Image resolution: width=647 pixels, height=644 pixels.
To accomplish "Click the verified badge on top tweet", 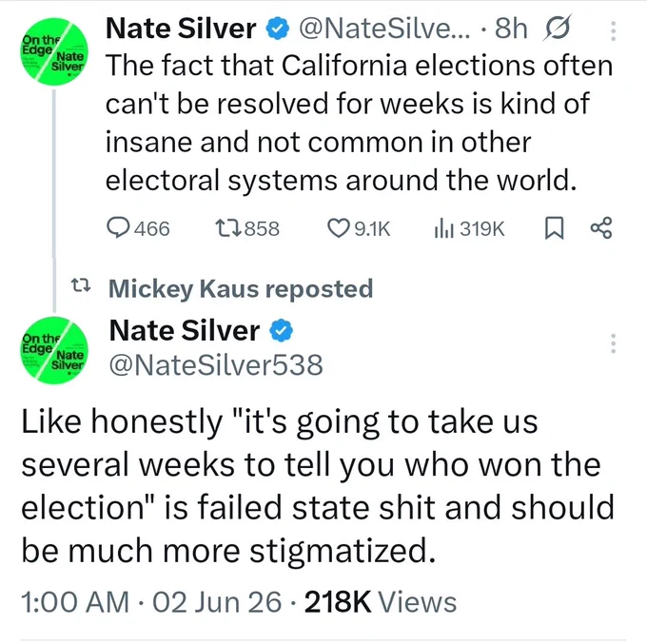I will (x=277, y=29).
